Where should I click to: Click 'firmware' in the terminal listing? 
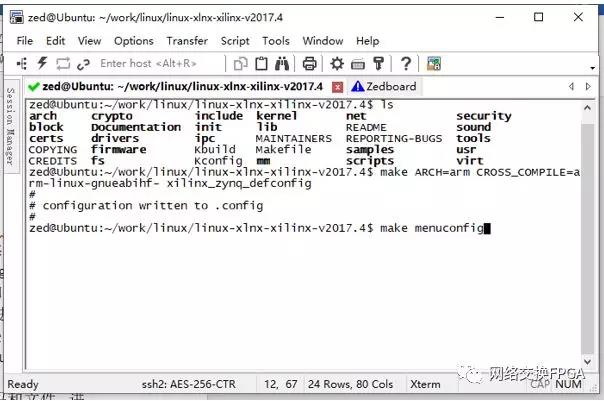coord(119,149)
